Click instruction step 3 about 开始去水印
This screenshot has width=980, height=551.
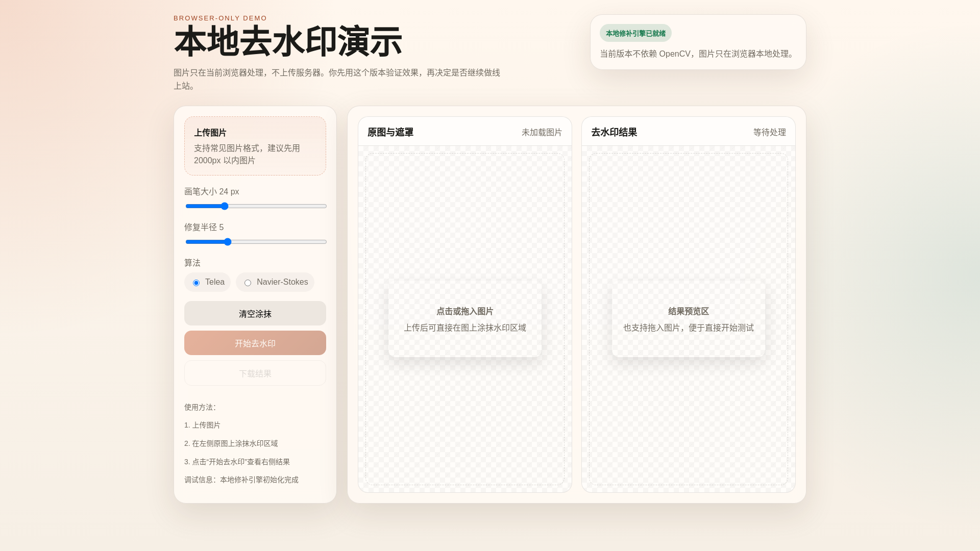[237, 462]
